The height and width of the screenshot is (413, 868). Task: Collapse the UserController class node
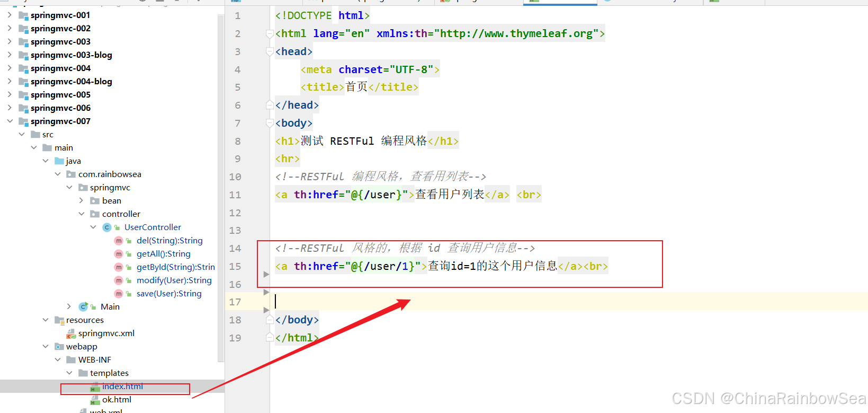[93, 227]
